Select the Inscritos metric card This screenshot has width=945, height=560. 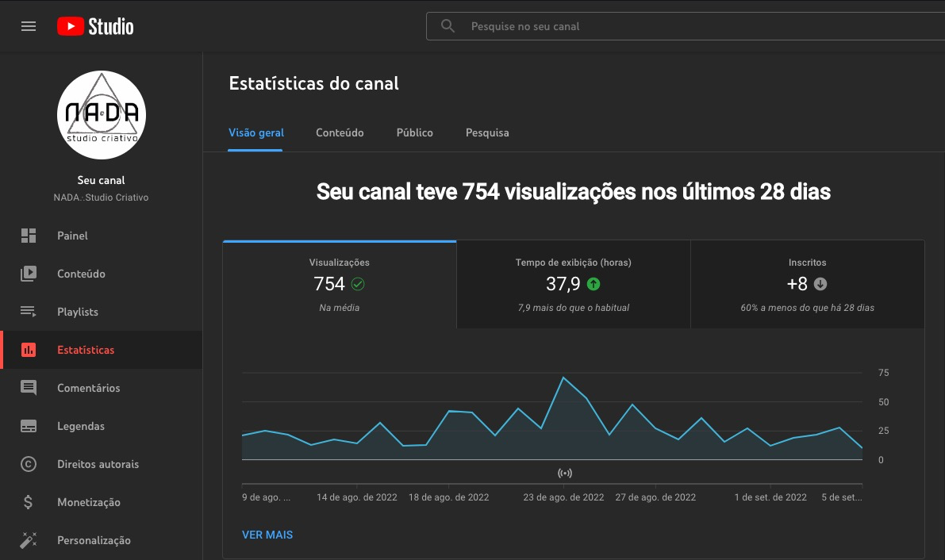(x=808, y=285)
